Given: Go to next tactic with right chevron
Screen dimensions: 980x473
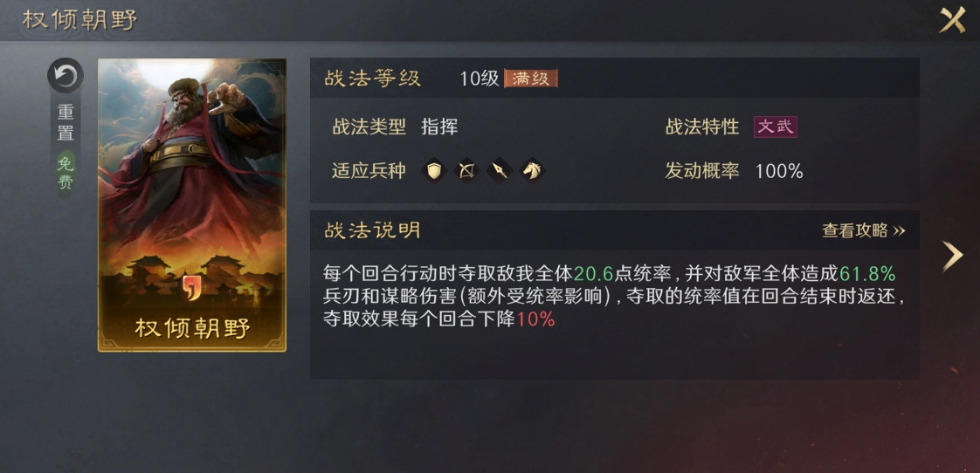Looking at the screenshot, I should click(x=953, y=257).
